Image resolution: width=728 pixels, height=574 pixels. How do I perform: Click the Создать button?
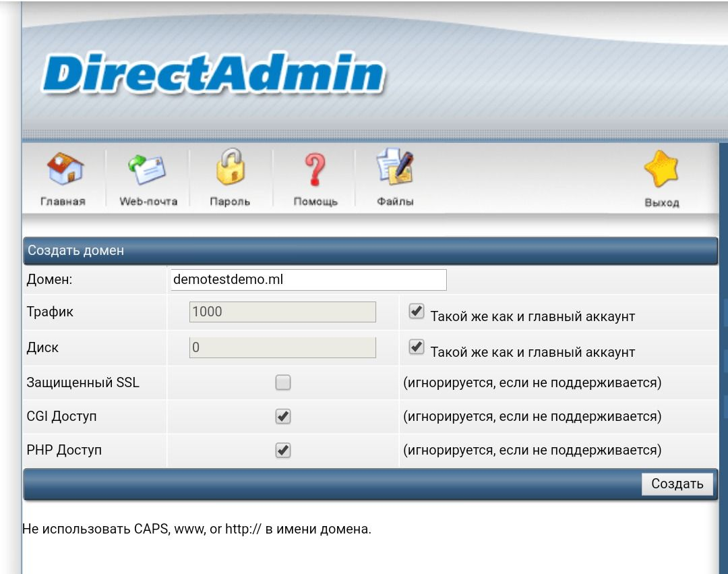point(677,484)
